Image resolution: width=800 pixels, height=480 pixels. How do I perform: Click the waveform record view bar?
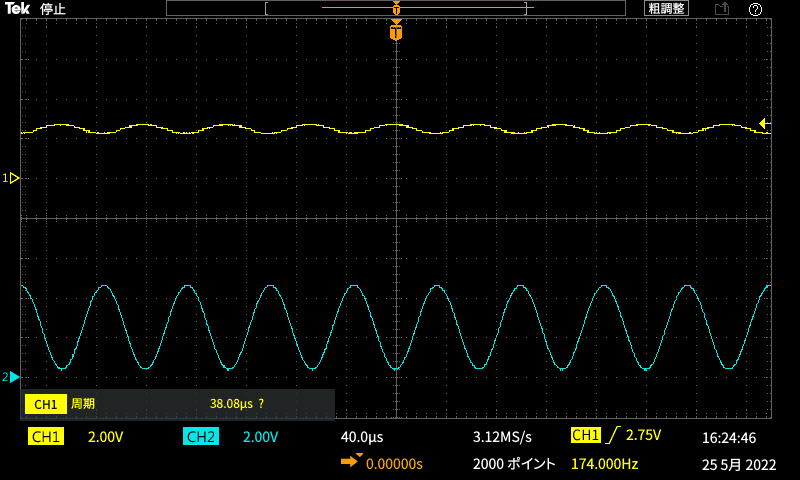[397, 9]
